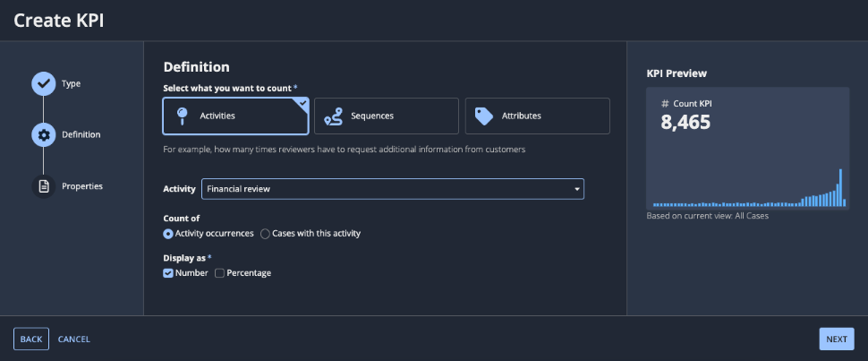Click the selected checkmark on Activities card
Viewport: 868px width, 361px height.
[x=302, y=103]
